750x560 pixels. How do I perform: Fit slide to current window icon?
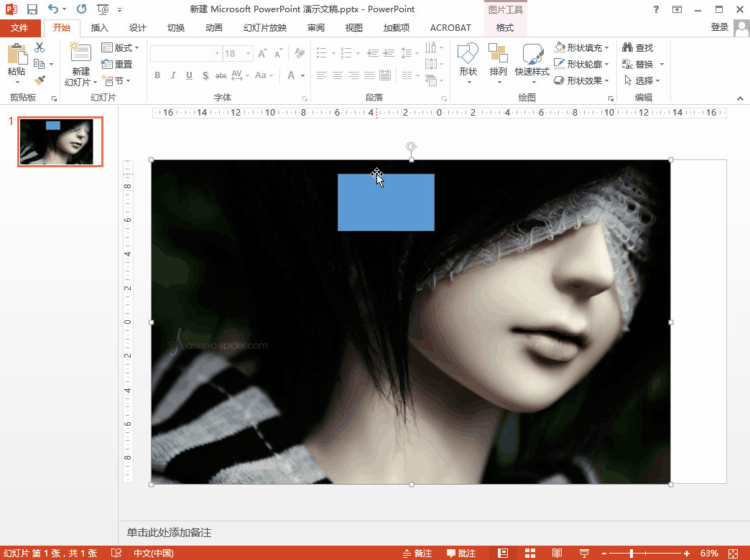(x=733, y=554)
